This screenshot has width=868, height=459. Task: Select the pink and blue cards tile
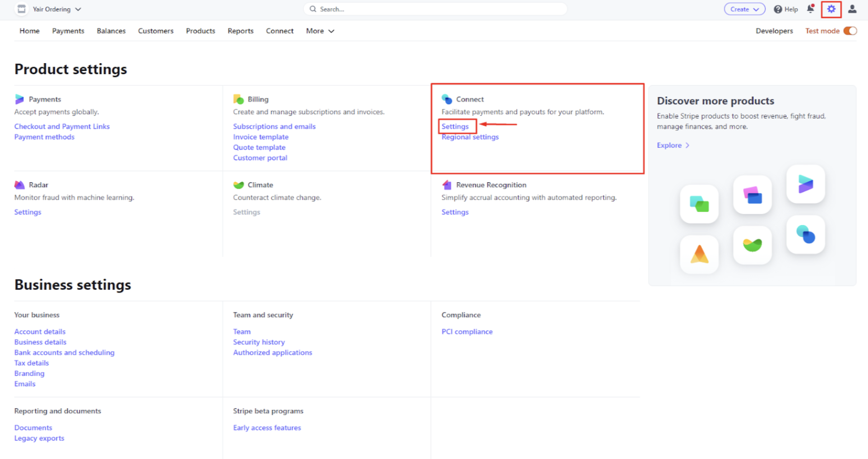pyautogui.click(x=753, y=195)
